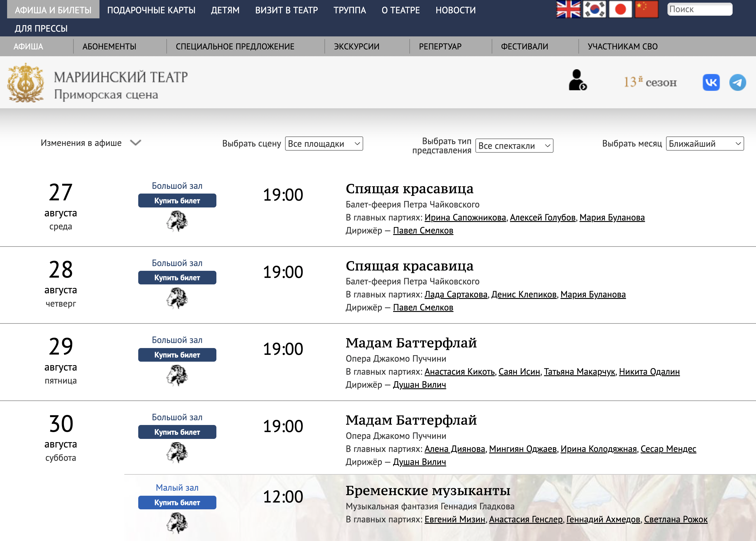Buy ticket for 27 августа Спящая красавица
756x541 pixels.
point(177,201)
